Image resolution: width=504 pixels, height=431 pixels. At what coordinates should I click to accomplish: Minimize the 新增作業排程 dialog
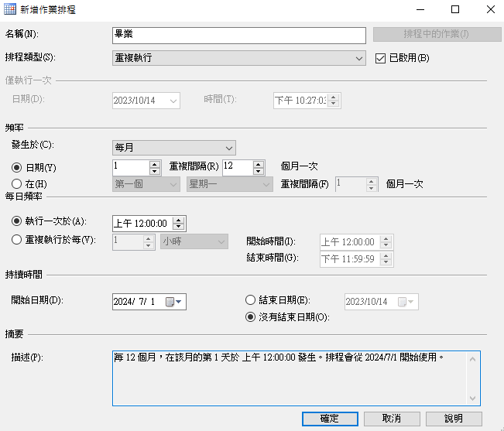pos(420,9)
